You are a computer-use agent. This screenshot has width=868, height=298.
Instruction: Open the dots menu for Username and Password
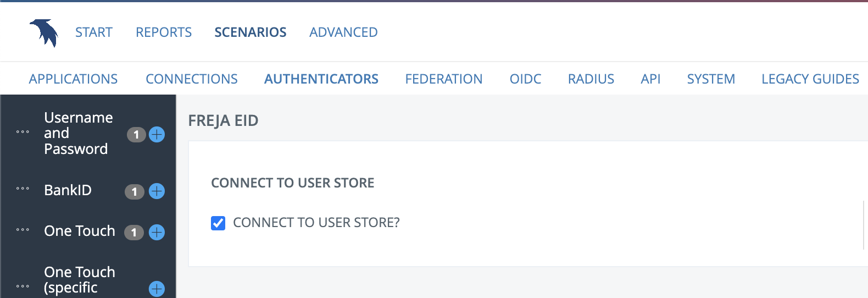(23, 132)
